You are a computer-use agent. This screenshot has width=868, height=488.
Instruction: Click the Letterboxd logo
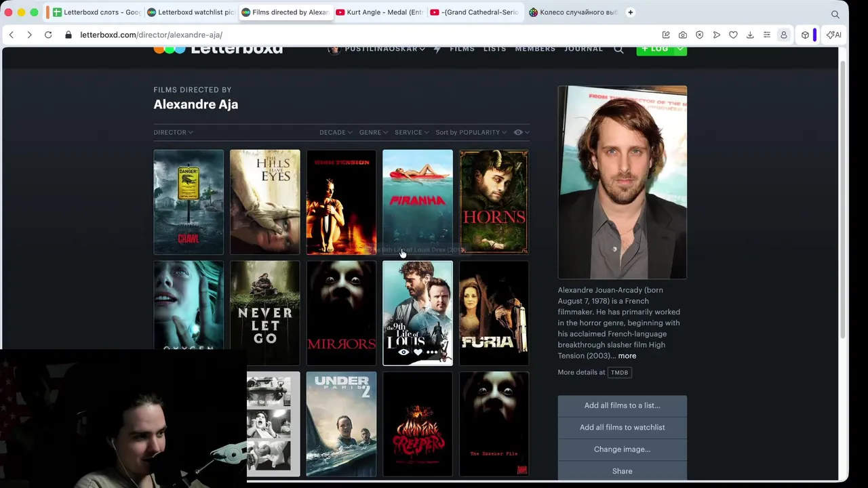pyautogui.click(x=218, y=49)
